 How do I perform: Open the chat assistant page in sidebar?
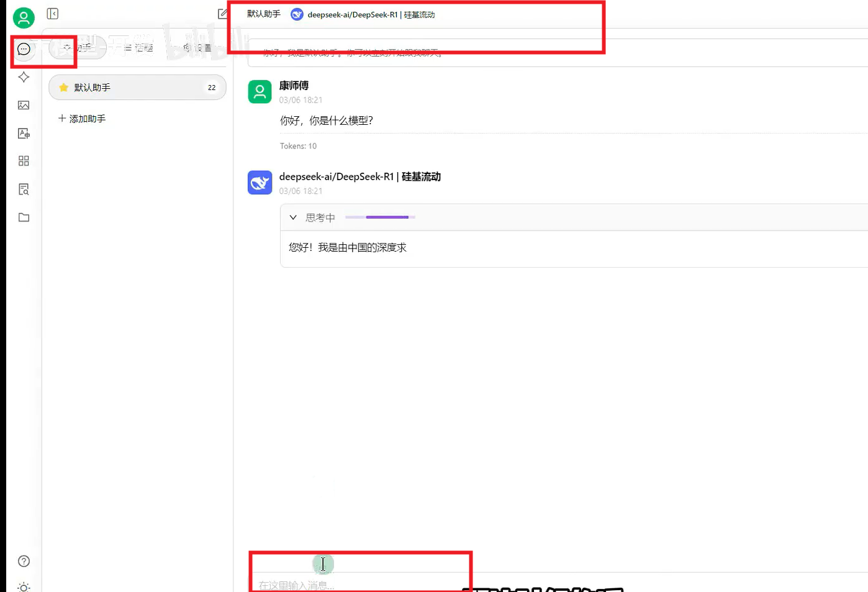click(24, 49)
